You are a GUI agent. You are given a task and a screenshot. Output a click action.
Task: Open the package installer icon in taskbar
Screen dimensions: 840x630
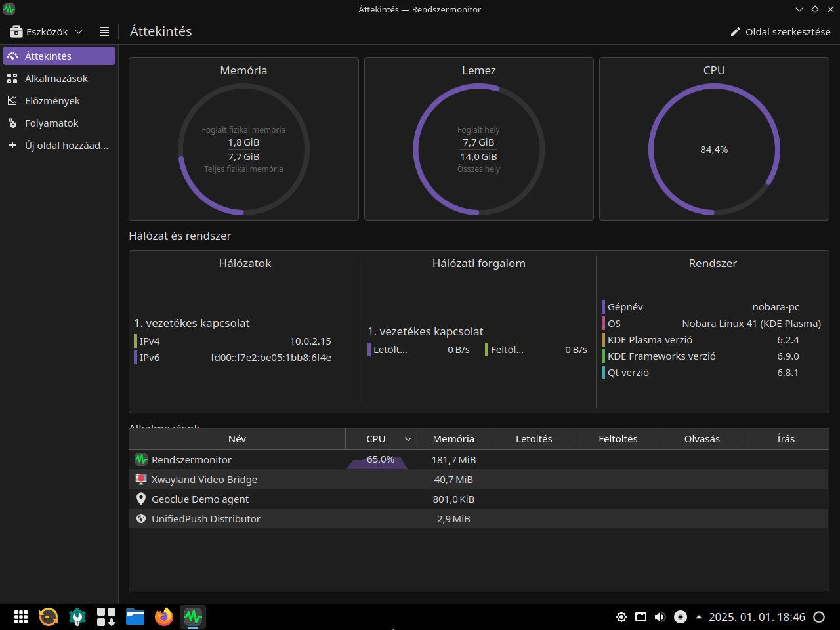(106, 617)
